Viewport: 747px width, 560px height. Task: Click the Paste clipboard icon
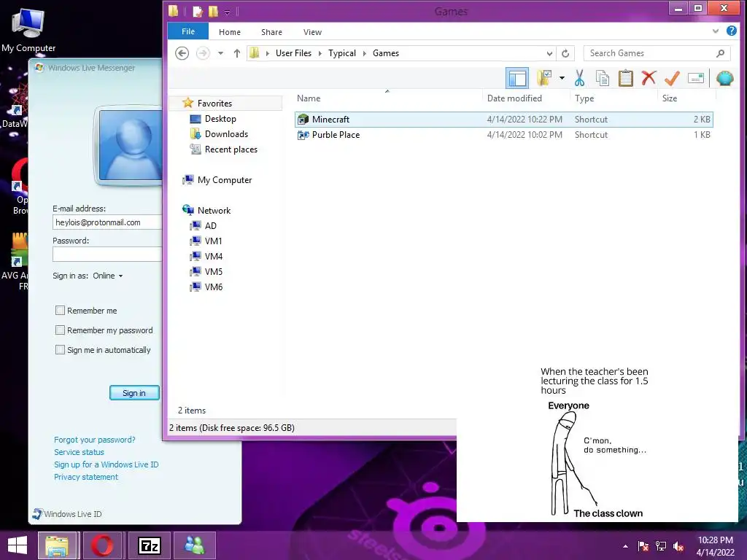point(625,78)
